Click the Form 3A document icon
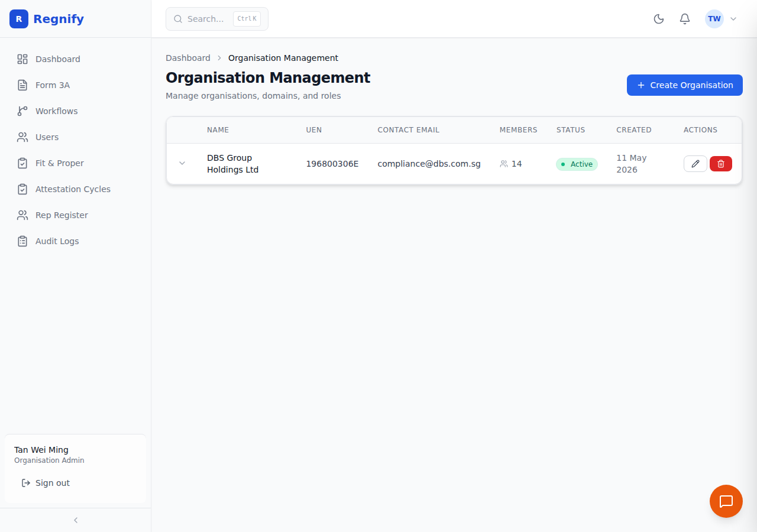Screen dimensions: 757x532 tap(22, 85)
